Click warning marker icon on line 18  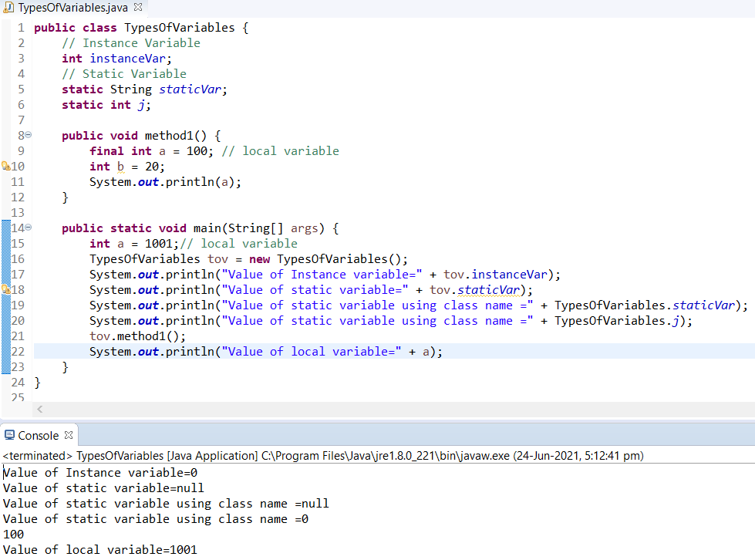5,290
